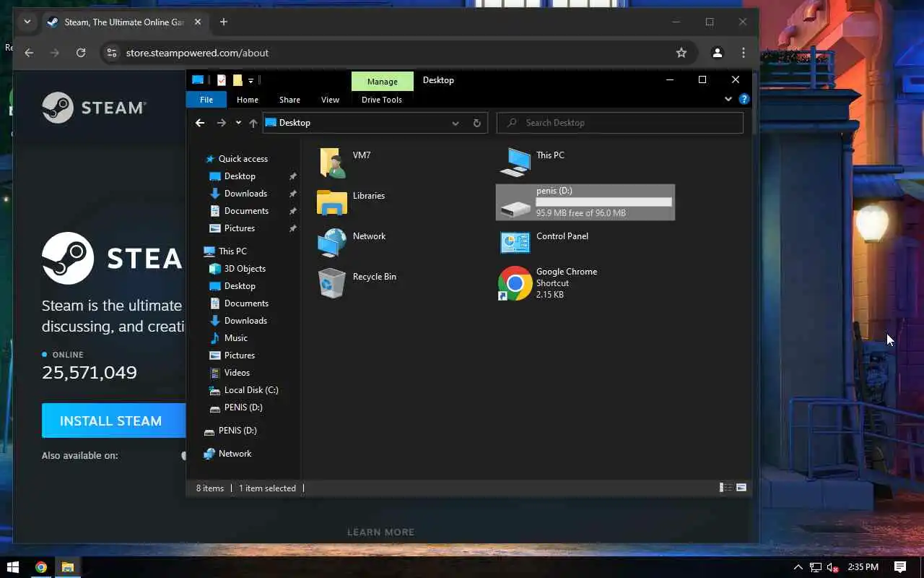Image resolution: width=924 pixels, height=578 pixels.
Task: Open Chrome's tab search dropdown
Action: click(x=27, y=22)
